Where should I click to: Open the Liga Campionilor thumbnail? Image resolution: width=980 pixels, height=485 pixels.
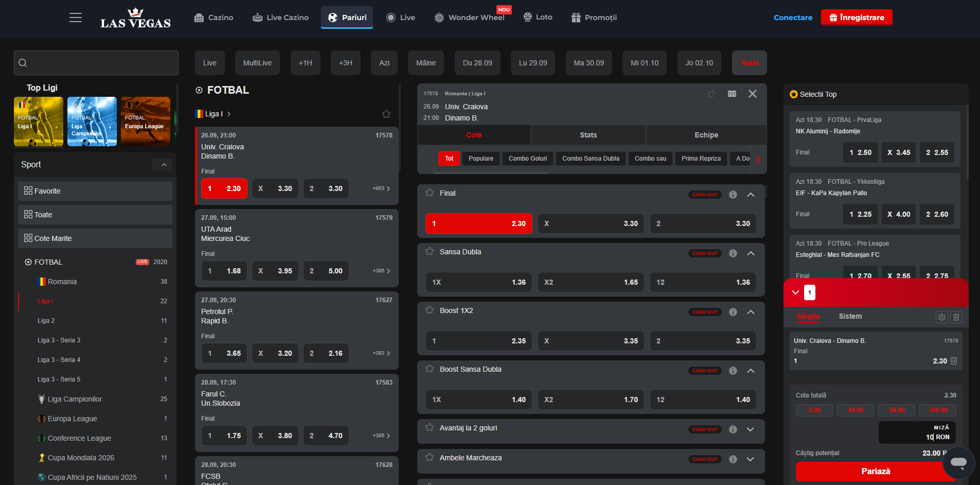pos(92,122)
